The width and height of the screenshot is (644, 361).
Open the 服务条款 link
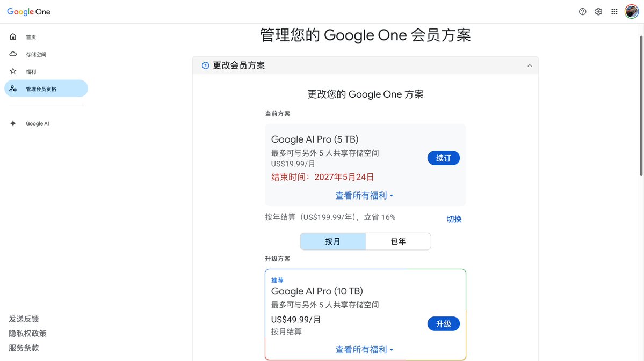tap(24, 348)
